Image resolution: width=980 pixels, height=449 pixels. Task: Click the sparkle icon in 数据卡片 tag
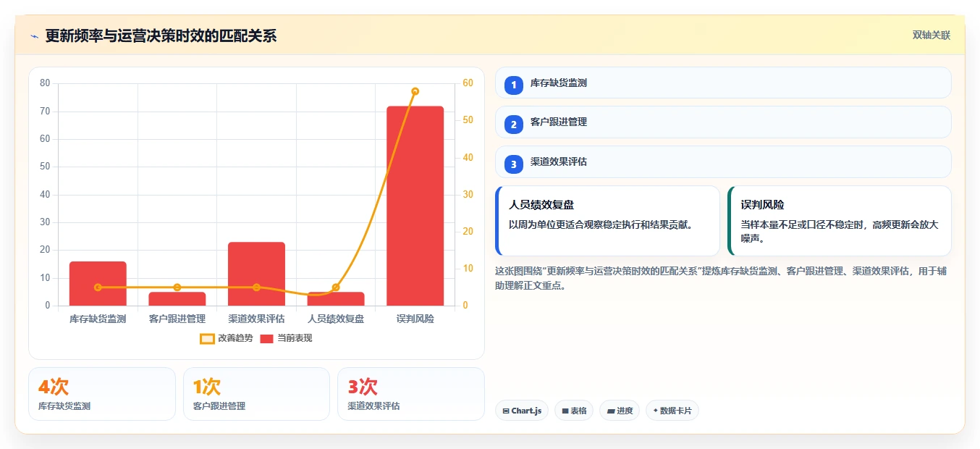click(x=655, y=411)
